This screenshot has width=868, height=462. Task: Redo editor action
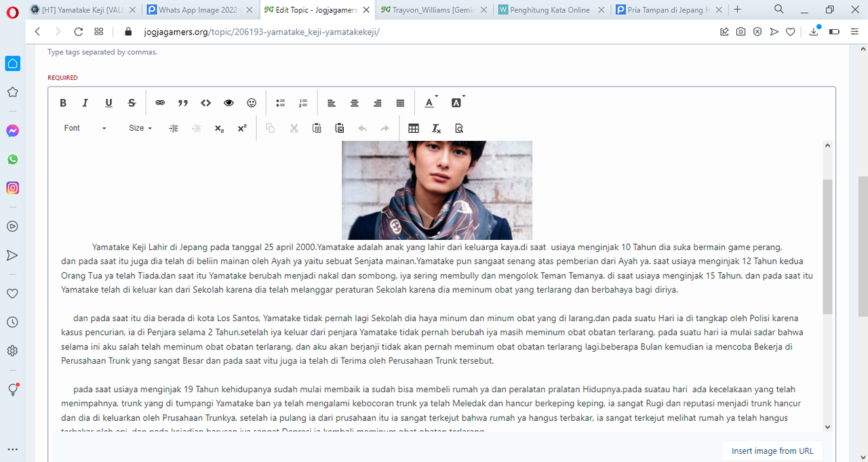(x=385, y=128)
